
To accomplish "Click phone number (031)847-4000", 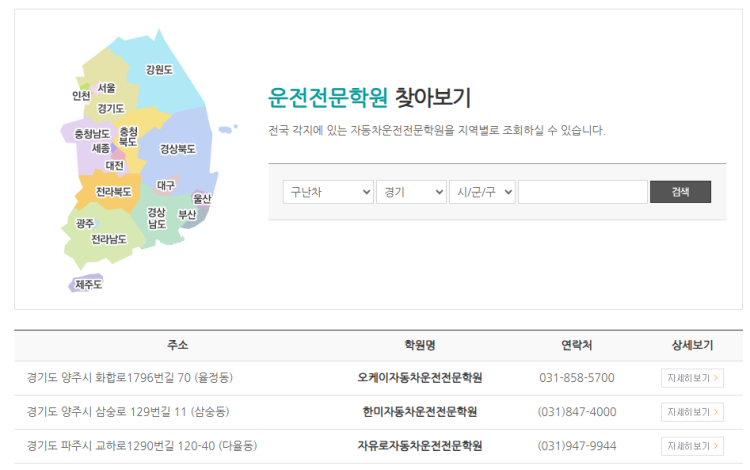I will 576,412.
